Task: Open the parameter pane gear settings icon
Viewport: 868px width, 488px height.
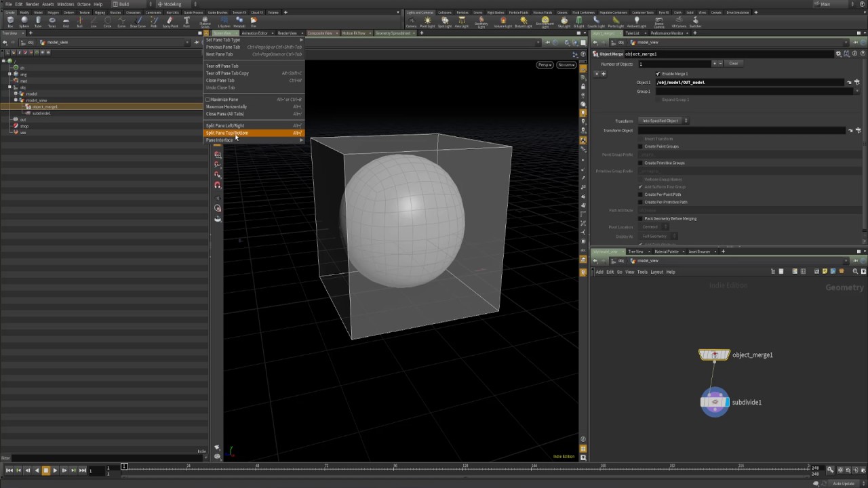Action: pyautogui.click(x=838, y=54)
